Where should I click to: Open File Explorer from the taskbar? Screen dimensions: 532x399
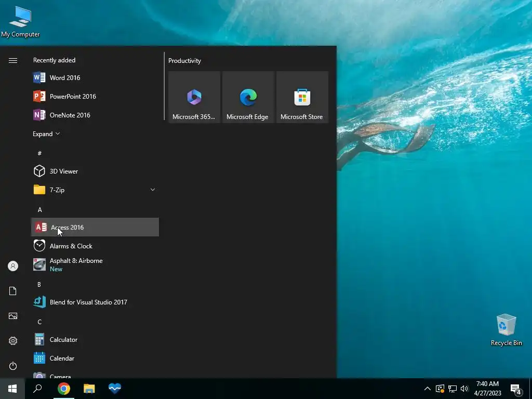coord(89,389)
